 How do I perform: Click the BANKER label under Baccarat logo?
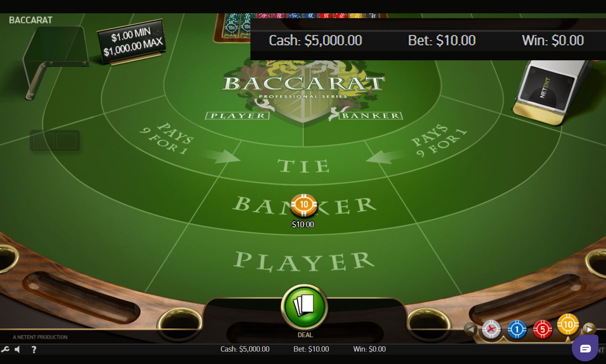click(371, 116)
